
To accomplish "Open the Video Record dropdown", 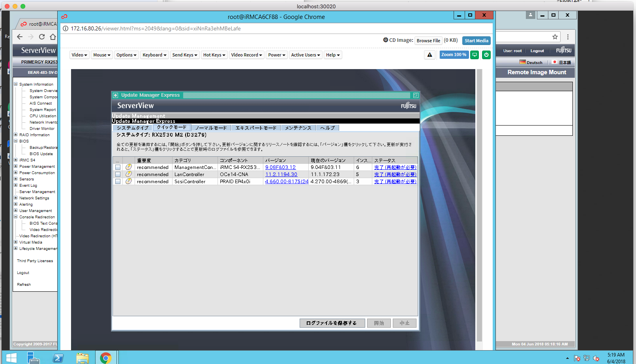I will tap(246, 55).
